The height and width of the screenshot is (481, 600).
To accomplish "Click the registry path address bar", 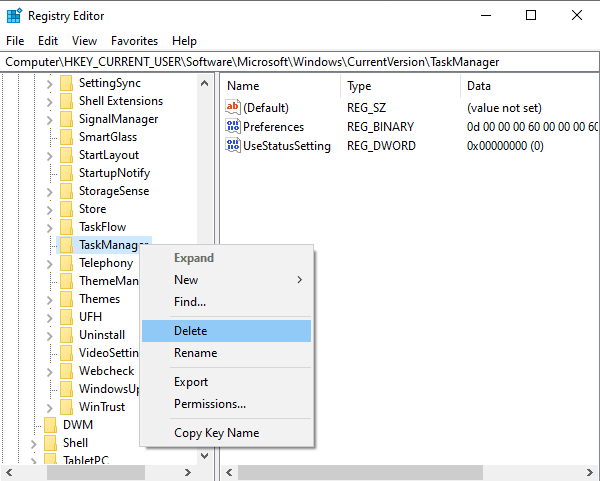I will pyautogui.click(x=299, y=62).
